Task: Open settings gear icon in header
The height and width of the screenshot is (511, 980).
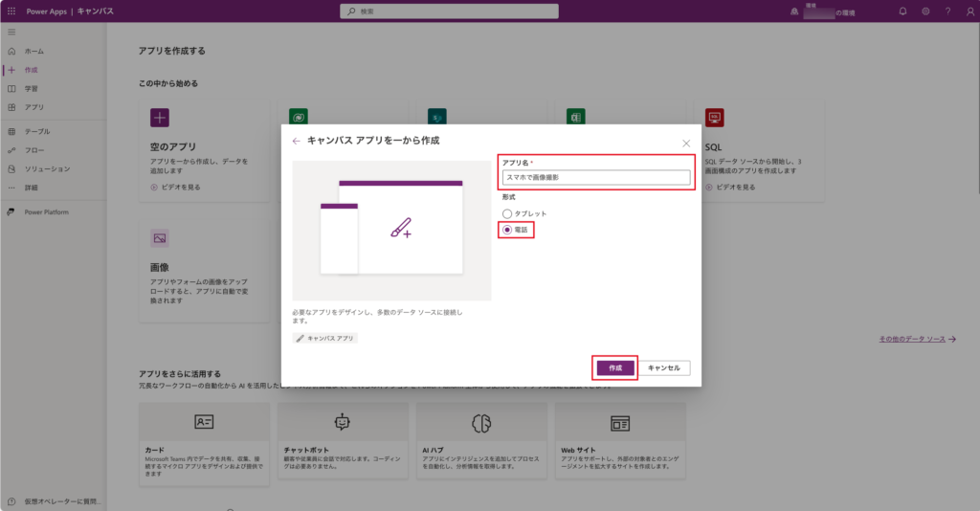Action: coord(925,11)
